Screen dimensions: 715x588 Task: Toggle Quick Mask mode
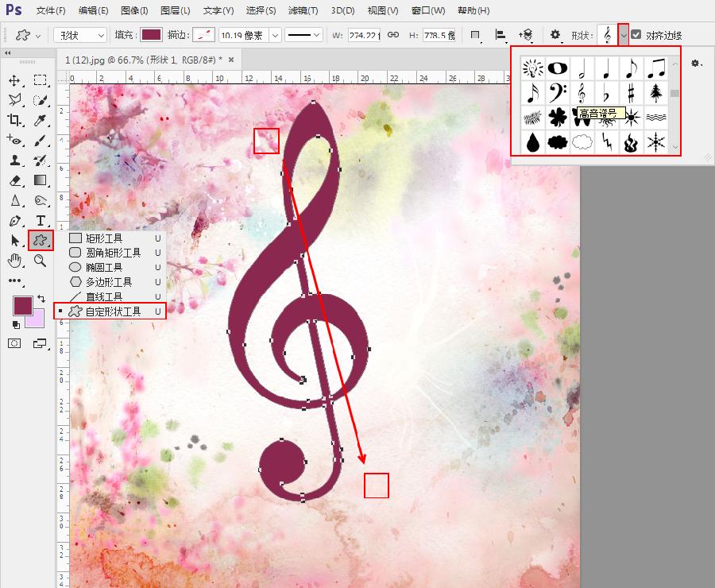(14, 343)
